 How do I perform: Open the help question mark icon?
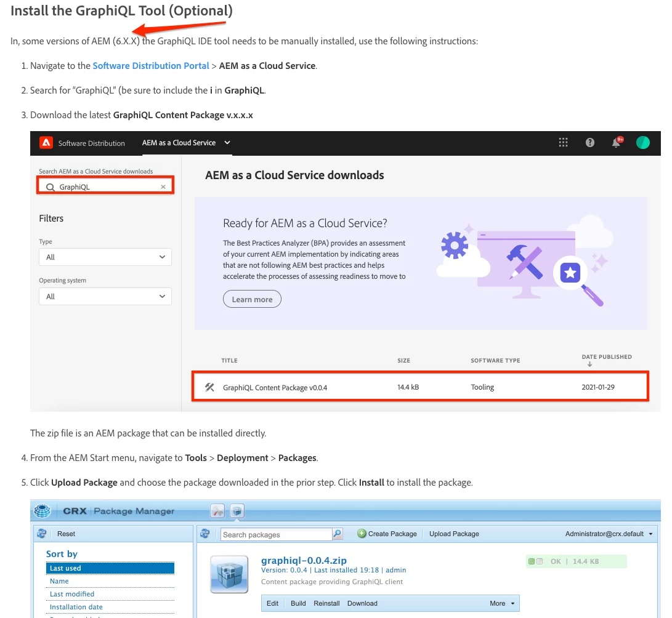tap(589, 143)
